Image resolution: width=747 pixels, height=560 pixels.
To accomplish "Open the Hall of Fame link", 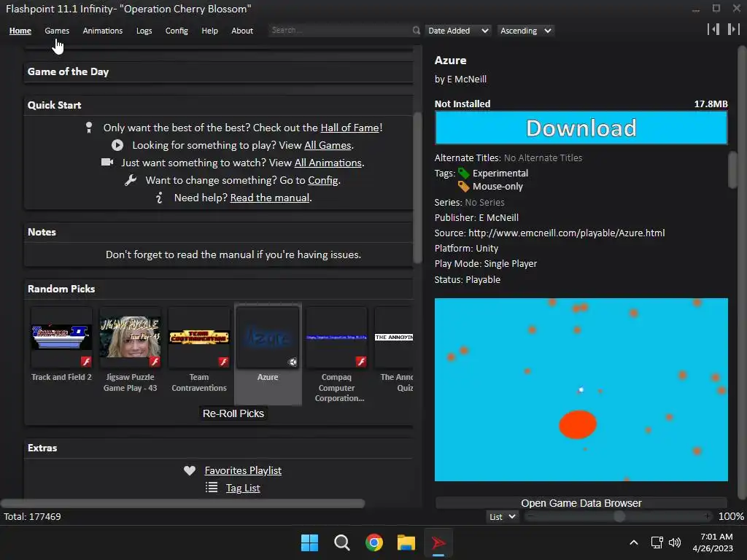I will pyautogui.click(x=349, y=128).
